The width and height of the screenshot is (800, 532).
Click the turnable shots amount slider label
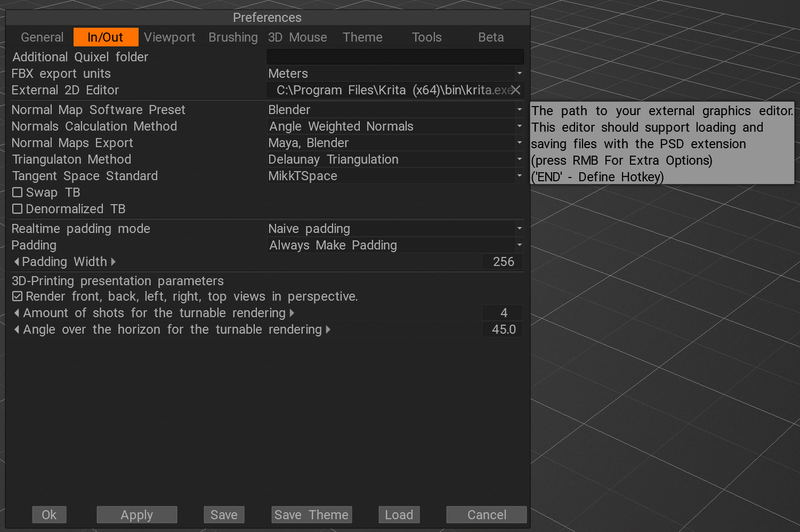point(155,313)
